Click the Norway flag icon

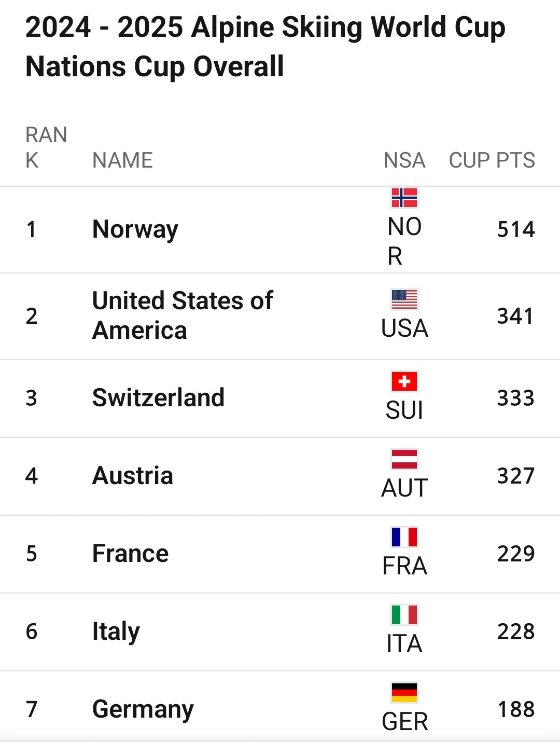pyautogui.click(x=404, y=198)
